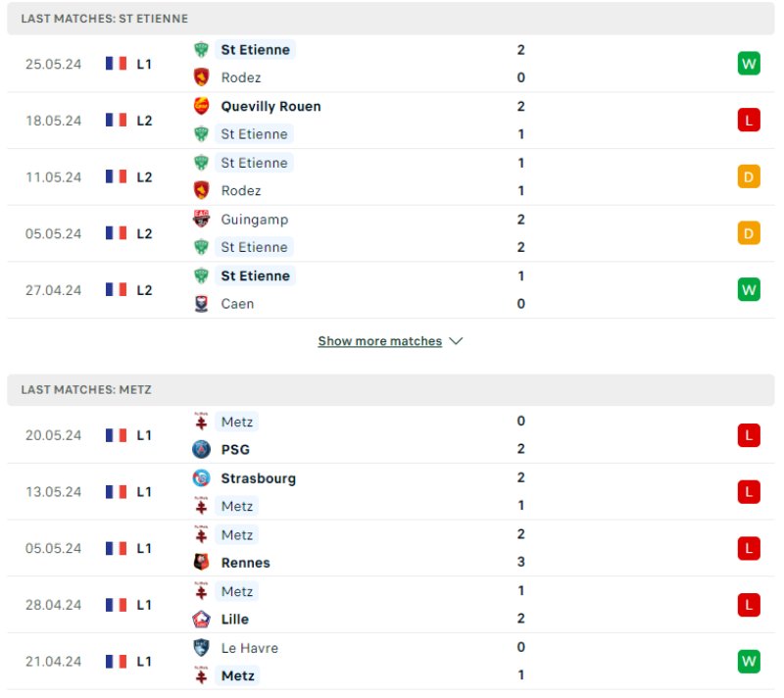Open the Last Matches: Metz header
Screen dimensions: 784x698
point(86,389)
